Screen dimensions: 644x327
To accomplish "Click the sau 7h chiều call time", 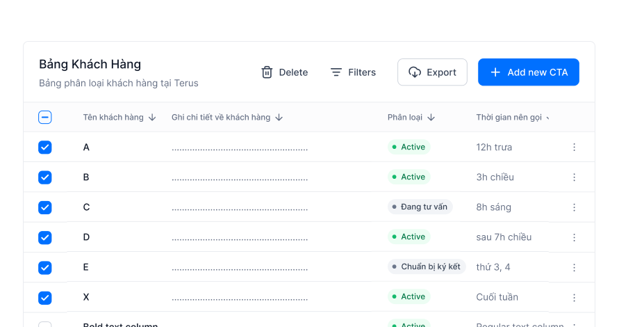I will pos(504,237).
